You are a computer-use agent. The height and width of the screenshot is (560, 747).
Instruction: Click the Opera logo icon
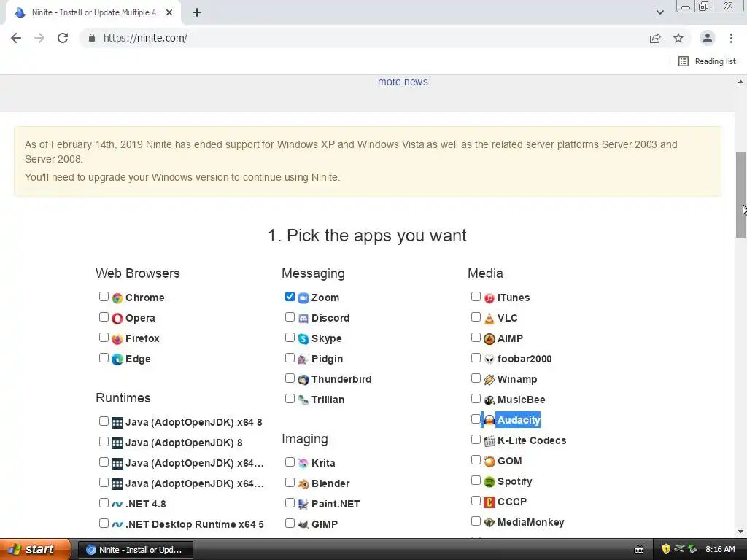point(117,319)
